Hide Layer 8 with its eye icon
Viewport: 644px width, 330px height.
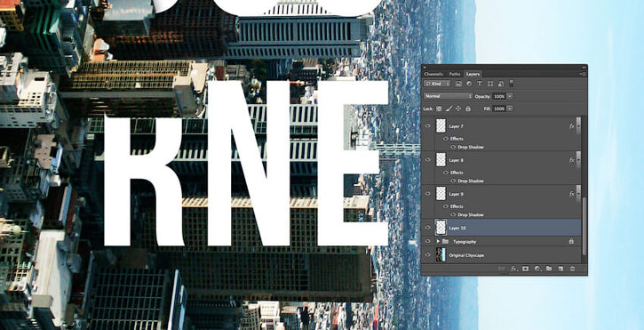point(428,159)
